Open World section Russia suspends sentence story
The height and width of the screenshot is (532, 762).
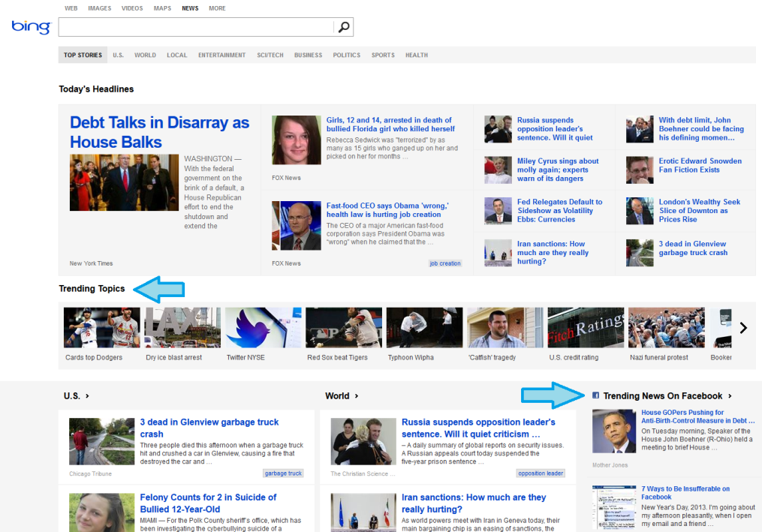[478, 428]
